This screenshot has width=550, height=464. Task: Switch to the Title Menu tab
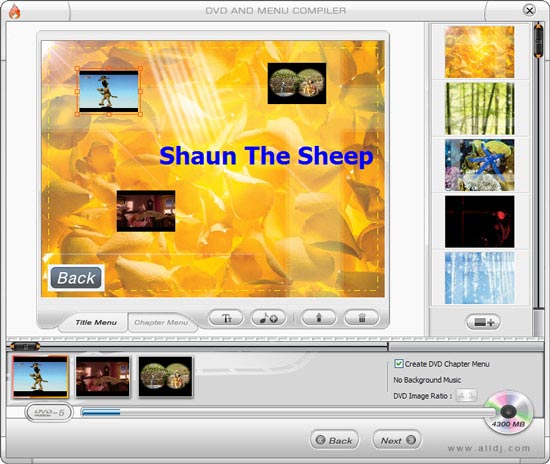[96, 323]
